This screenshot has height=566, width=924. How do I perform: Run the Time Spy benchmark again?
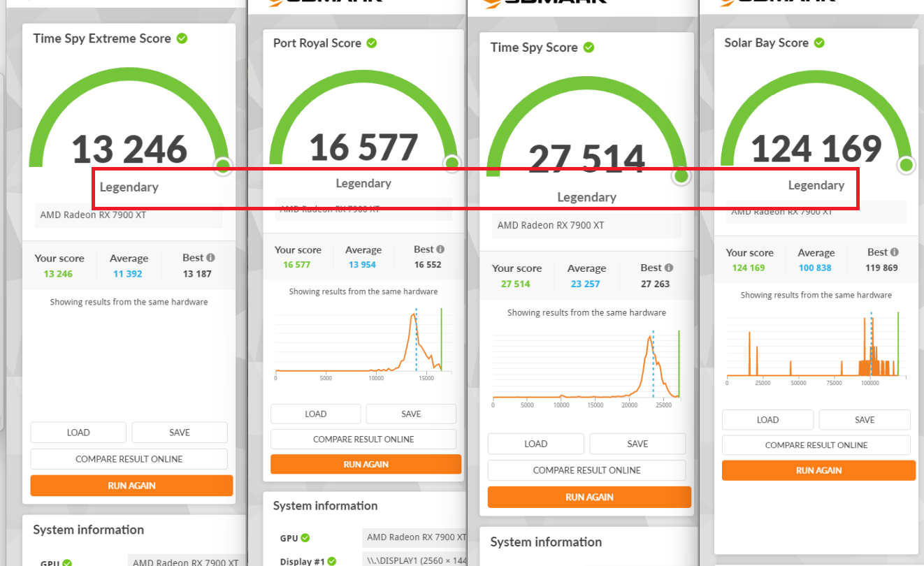589,497
